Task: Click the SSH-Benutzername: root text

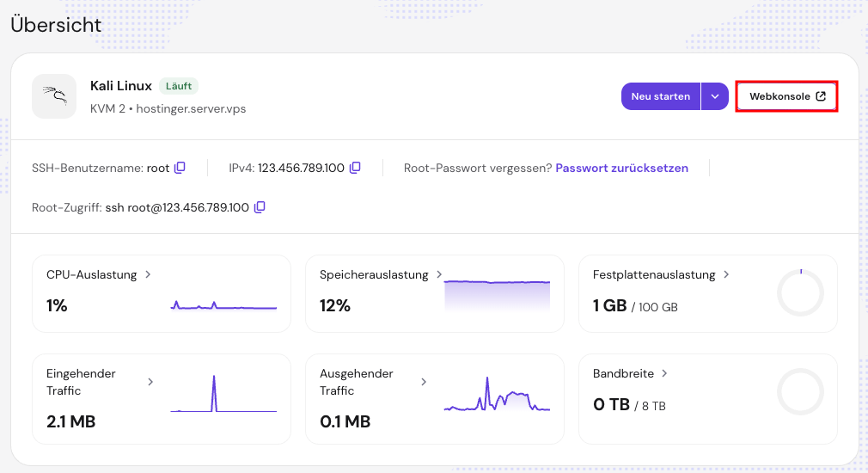Action: [101, 168]
